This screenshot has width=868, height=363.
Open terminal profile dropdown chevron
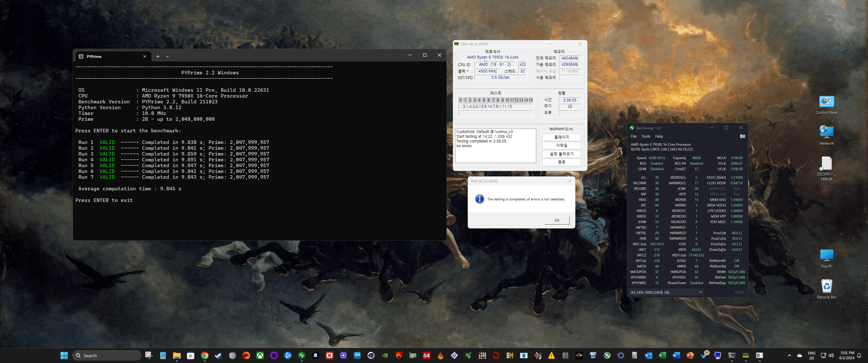[x=167, y=56]
